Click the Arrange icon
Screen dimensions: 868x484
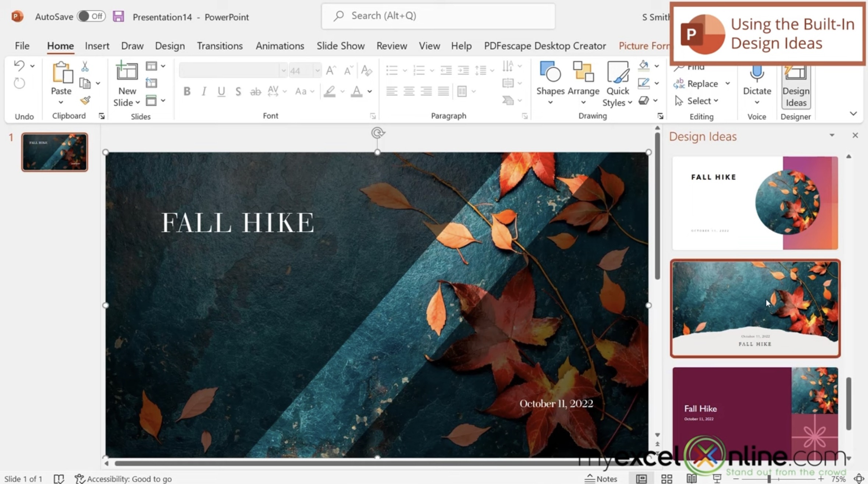pos(583,72)
